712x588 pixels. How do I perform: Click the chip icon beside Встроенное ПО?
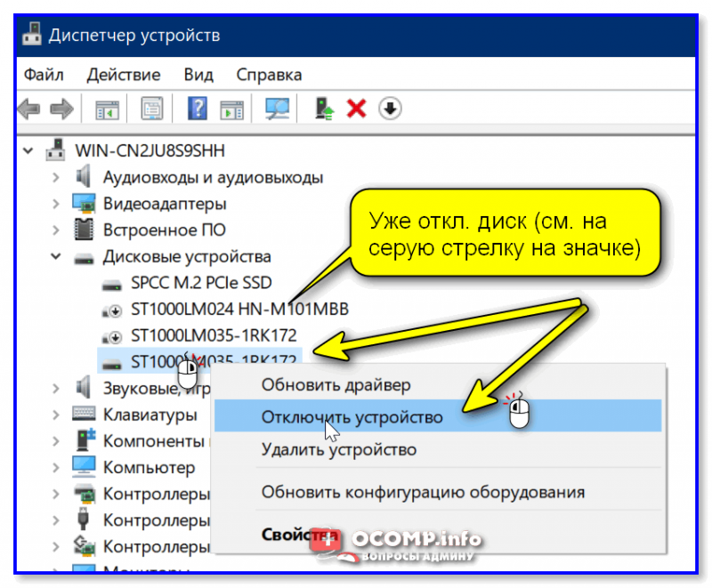pos(84,230)
